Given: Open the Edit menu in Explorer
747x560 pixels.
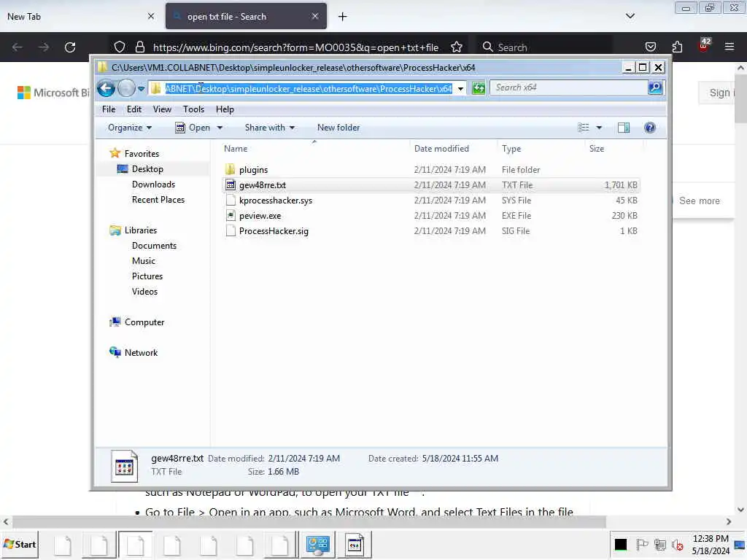Looking at the screenshot, I should point(134,109).
